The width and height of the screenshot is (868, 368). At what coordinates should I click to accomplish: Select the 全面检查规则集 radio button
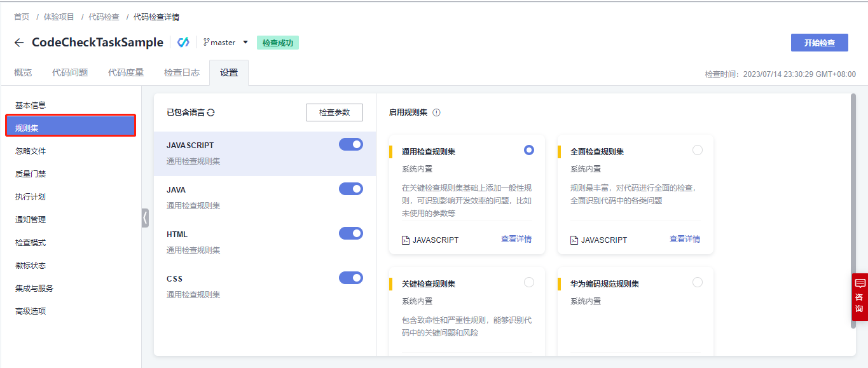[x=698, y=150]
